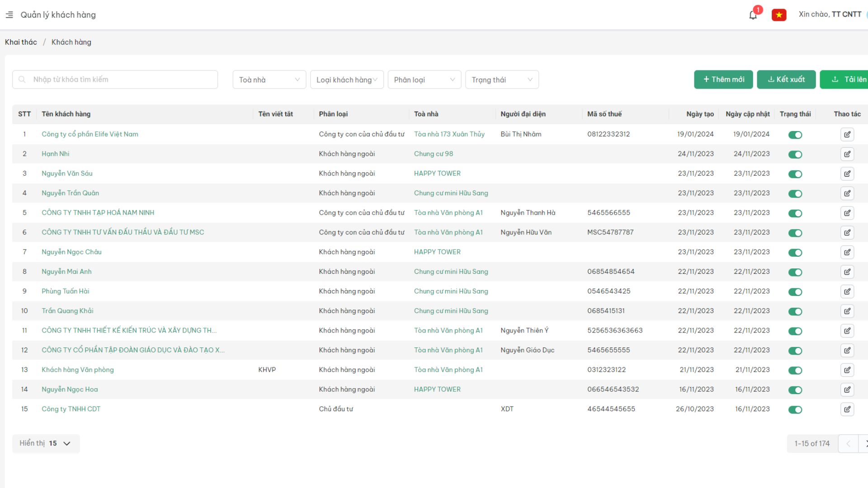Image resolution: width=868 pixels, height=488 pixels.
Task: Toggle status for Công ty TNHH CDT
Action: (x=795, y=410)
